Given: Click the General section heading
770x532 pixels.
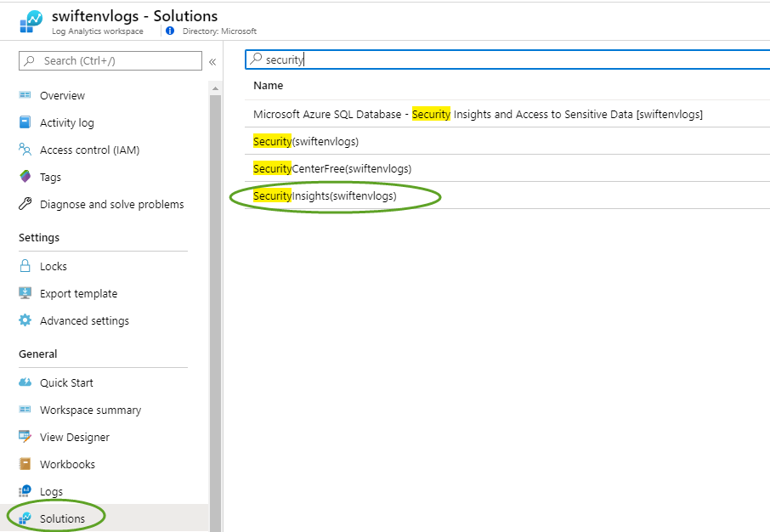Looking at the screenshot, I should tap(37, 354).
